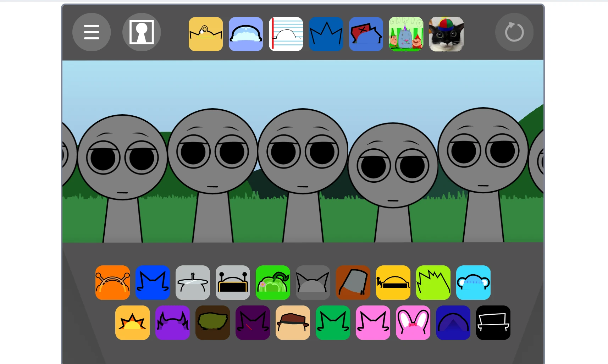Screen dimensions: 608x364
Task: Select the green apple sound icon
Action: click(x=273, y=282)
